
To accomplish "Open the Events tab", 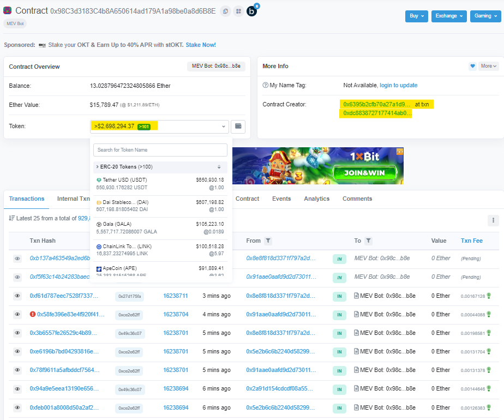I will [281, 199].
